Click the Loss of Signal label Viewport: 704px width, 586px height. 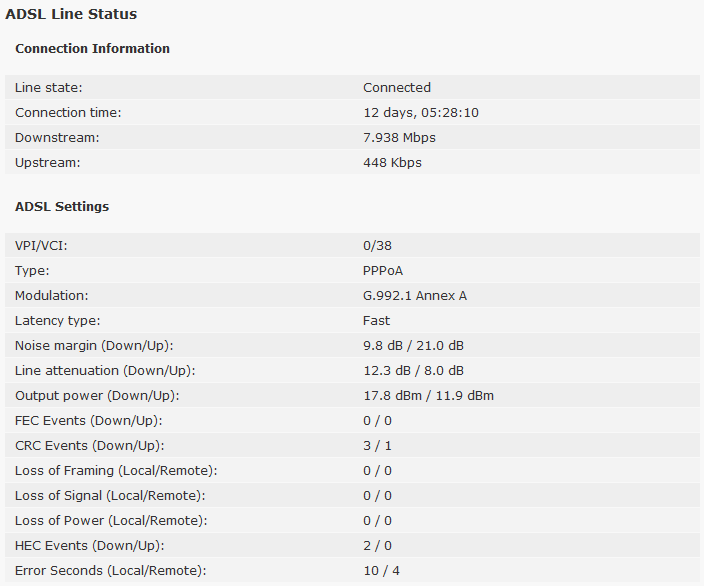coord(110,496)
